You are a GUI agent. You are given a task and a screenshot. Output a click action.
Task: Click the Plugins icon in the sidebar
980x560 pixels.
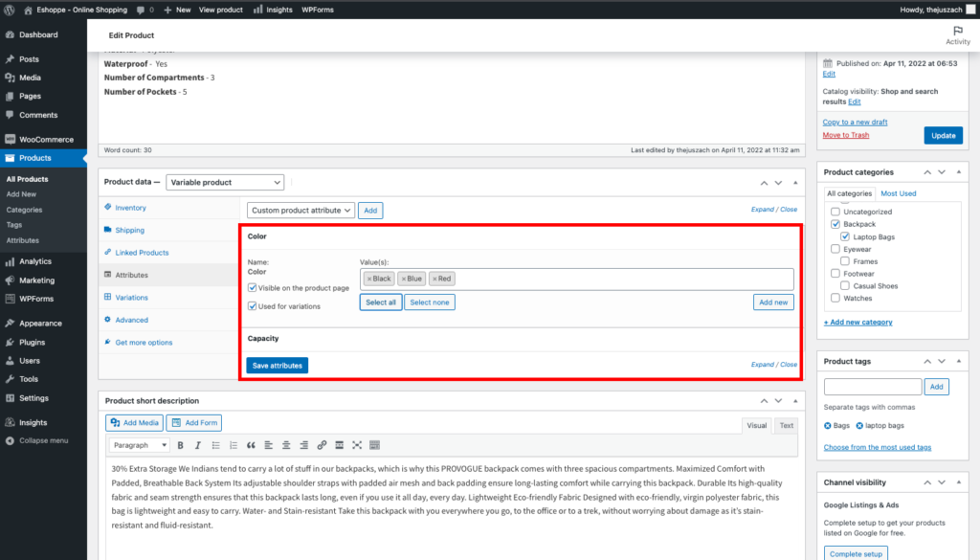10,342
